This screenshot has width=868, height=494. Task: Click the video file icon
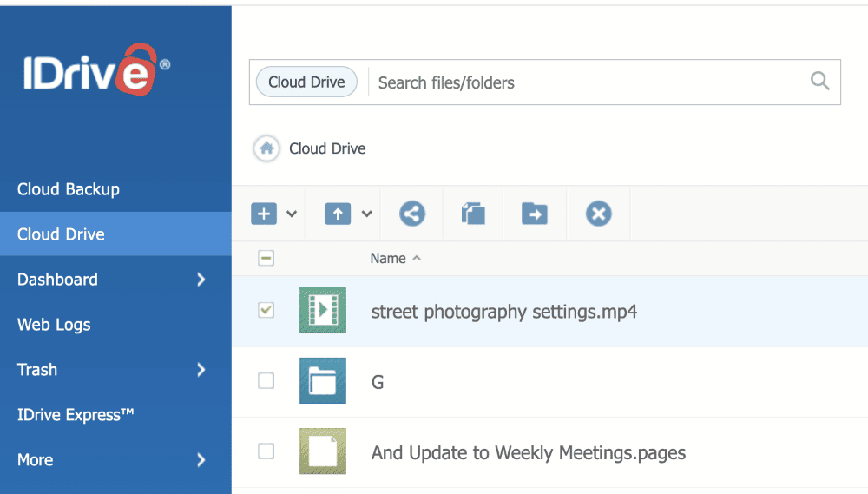(x=323, y=310)
